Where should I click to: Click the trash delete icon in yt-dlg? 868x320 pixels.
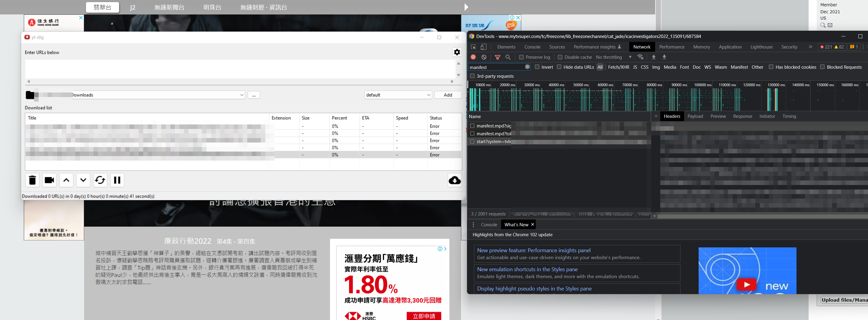pos(32,180)
